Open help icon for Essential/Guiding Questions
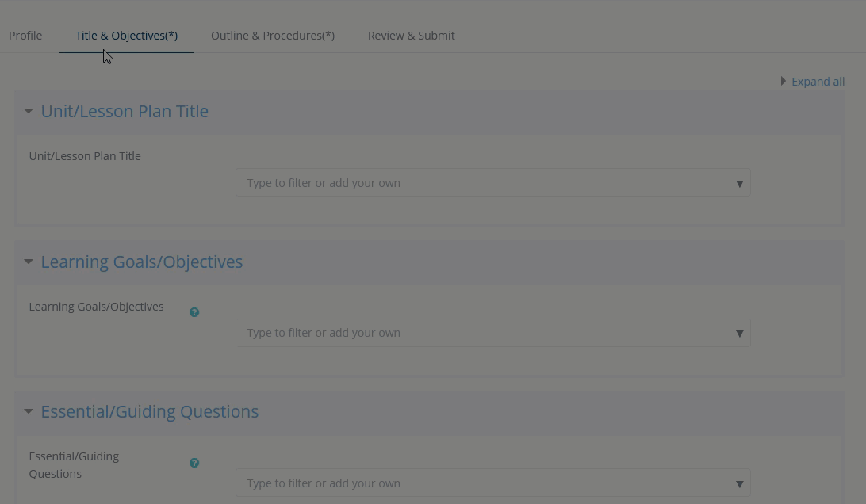 click(194, 463)
